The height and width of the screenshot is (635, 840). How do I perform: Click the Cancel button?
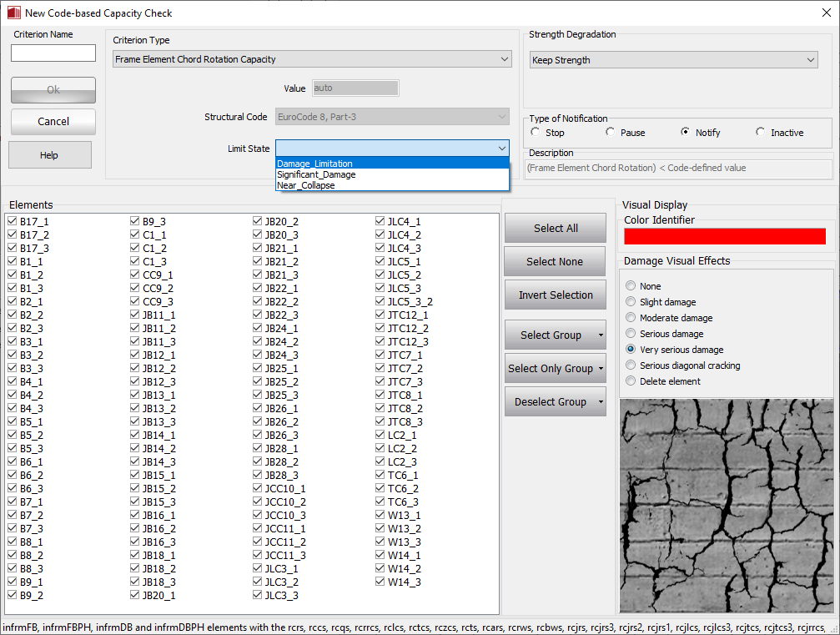tap(53, 122)
